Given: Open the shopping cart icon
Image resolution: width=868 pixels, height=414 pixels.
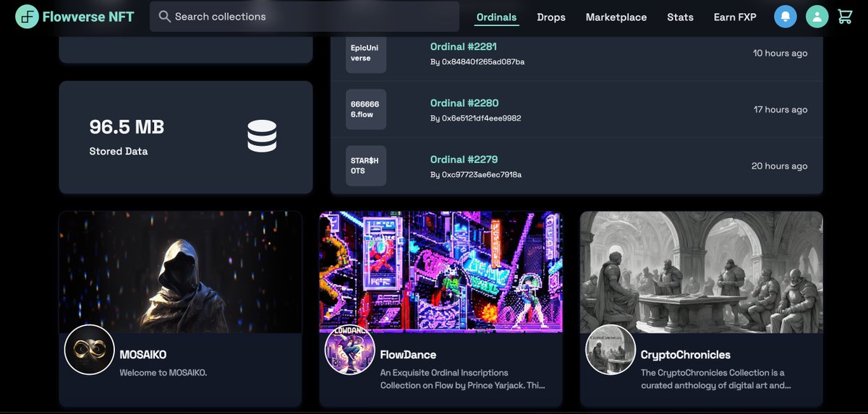Looking at the screenshot, I should pos(845,17).
